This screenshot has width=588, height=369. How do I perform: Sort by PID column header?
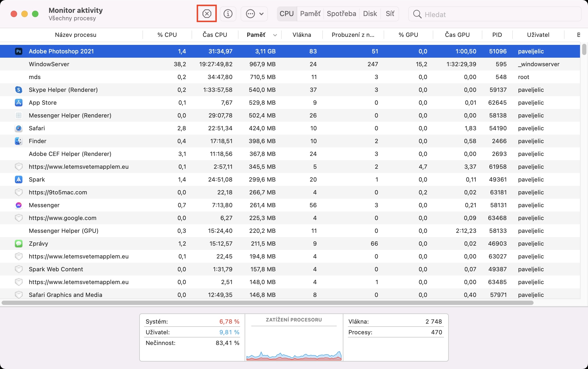[497, 35]
